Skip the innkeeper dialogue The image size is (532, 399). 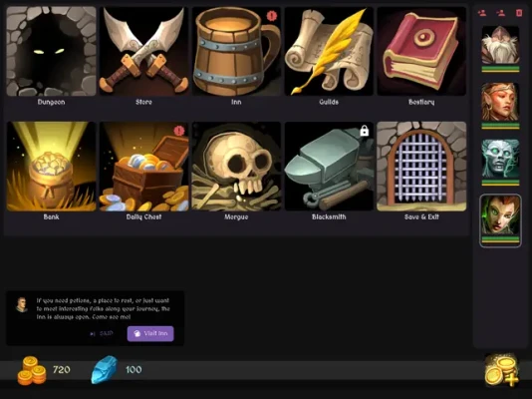[102, 333]
